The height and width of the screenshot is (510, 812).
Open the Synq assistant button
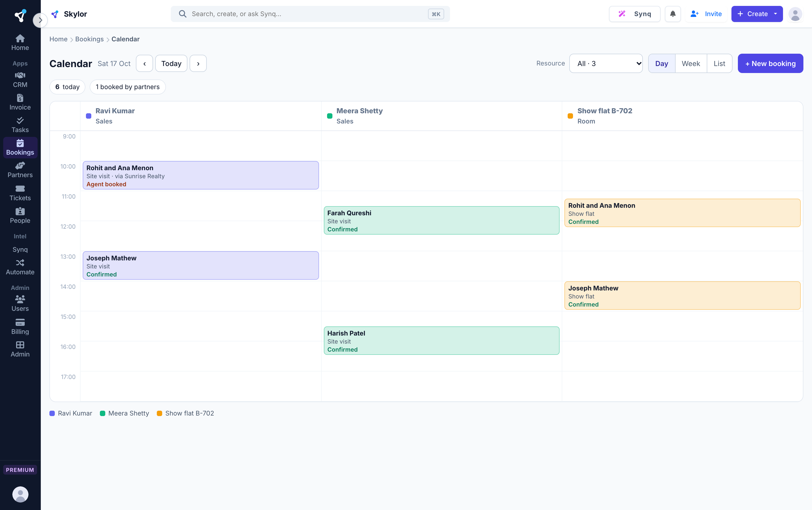click(634, 14)
